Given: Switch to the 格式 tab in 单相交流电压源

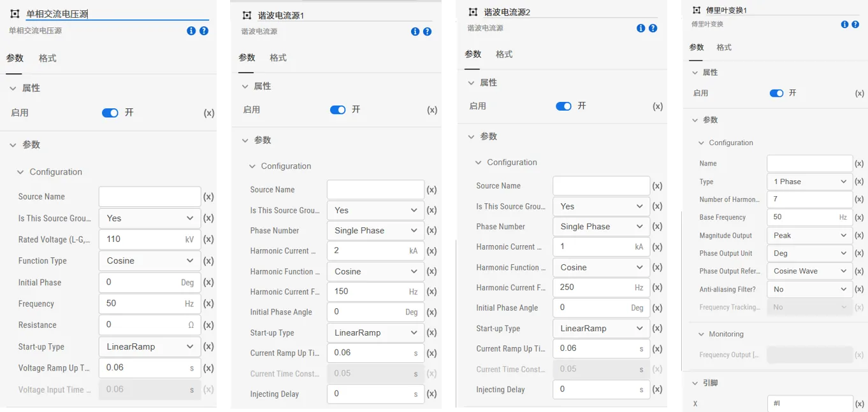Looking at the screenshot, I should 46,58.
